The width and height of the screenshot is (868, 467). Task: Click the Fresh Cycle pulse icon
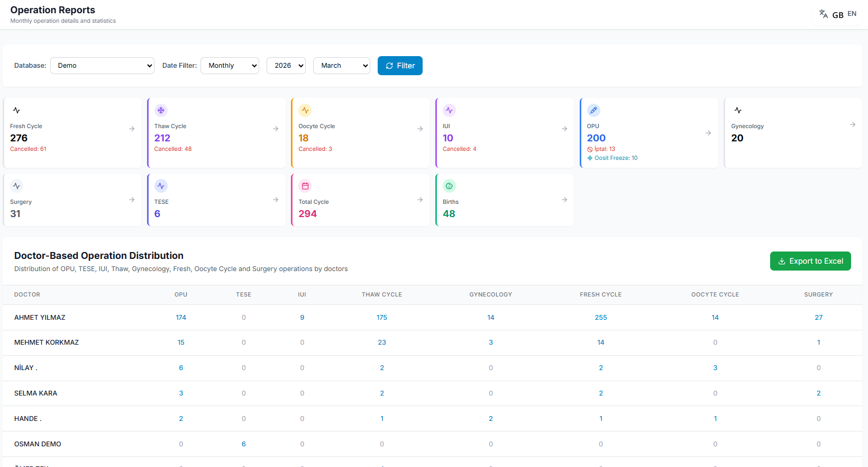(17, 110)
